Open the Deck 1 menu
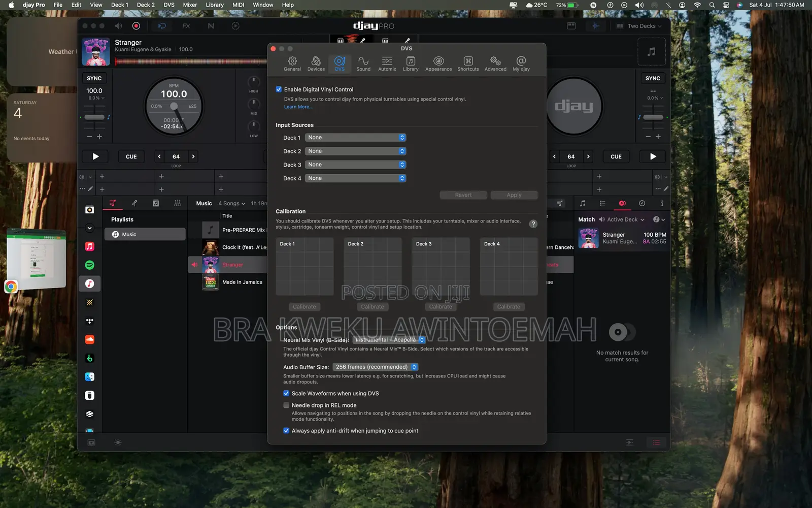Image resolution: width=812 pixels, height=508 pixels. click(120, 5)
